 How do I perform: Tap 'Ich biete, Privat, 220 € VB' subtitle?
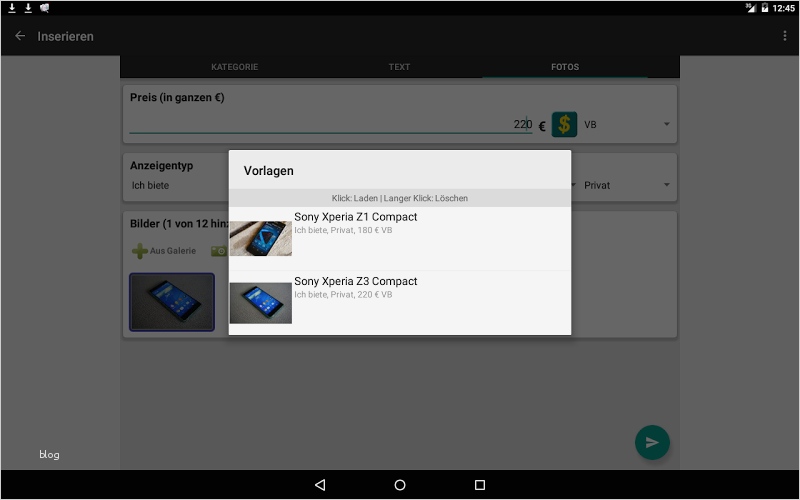[343, 294]
